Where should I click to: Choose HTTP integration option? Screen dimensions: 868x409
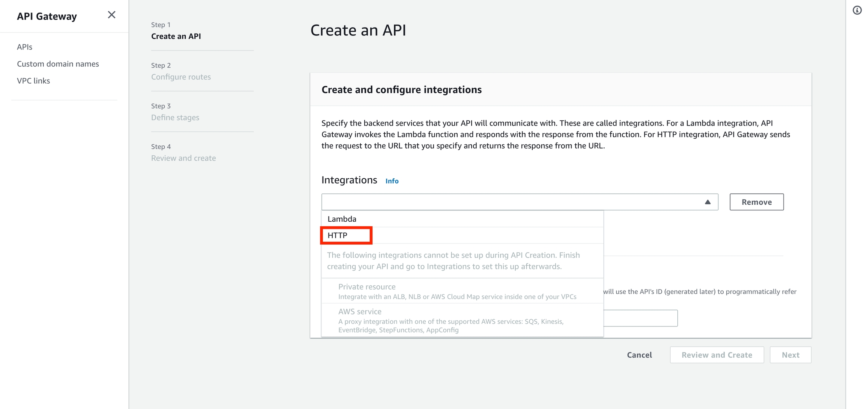click(x=338, y=236)
